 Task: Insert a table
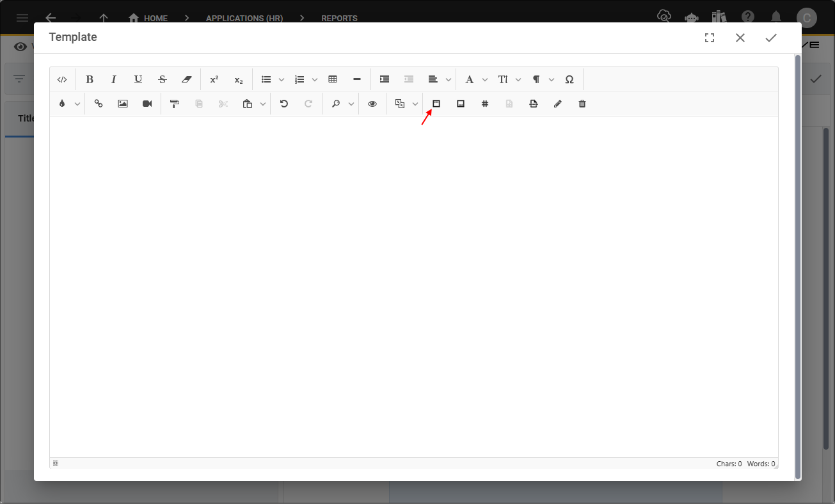(332, 79)
